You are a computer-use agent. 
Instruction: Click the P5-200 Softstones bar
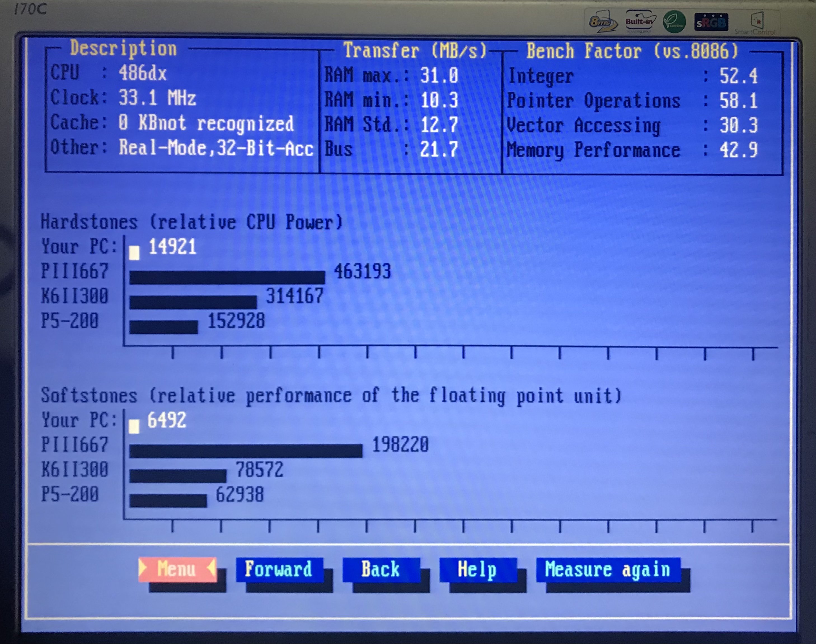168,501
